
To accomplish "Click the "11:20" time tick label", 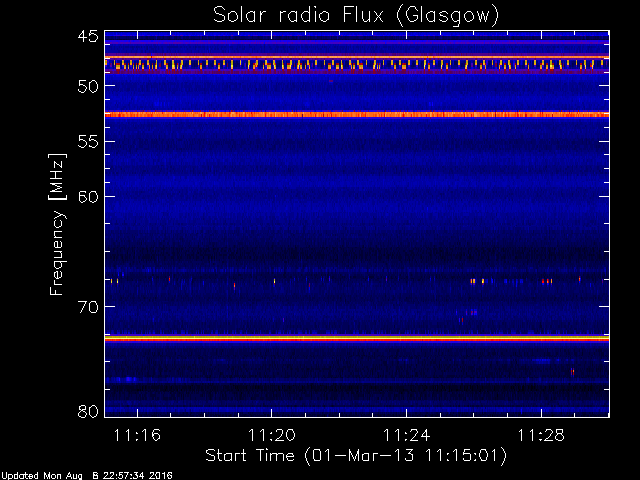I will [x=272, y=435].
